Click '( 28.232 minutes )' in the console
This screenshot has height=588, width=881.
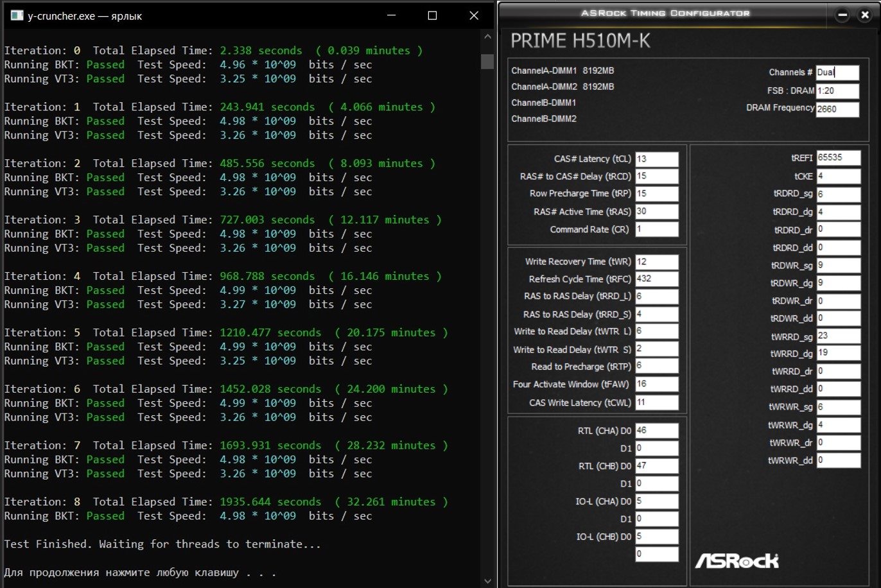click(x=391, y=445)
